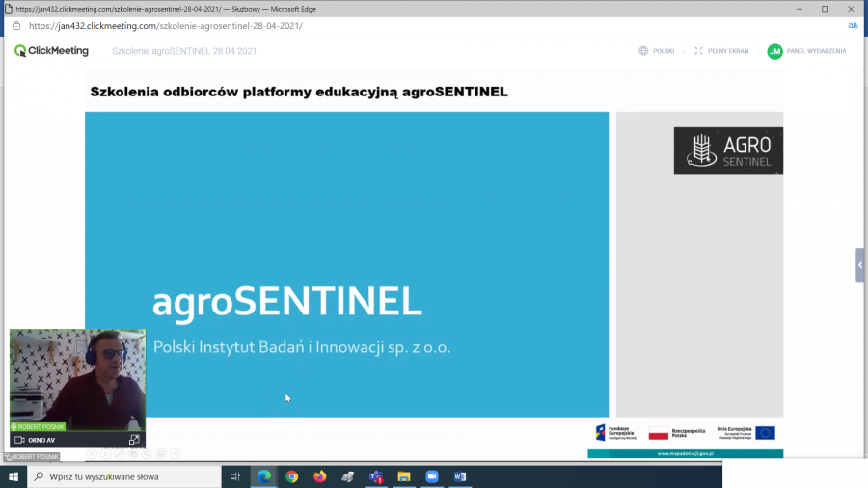Click the green JM avatar icon

point(774,51)
